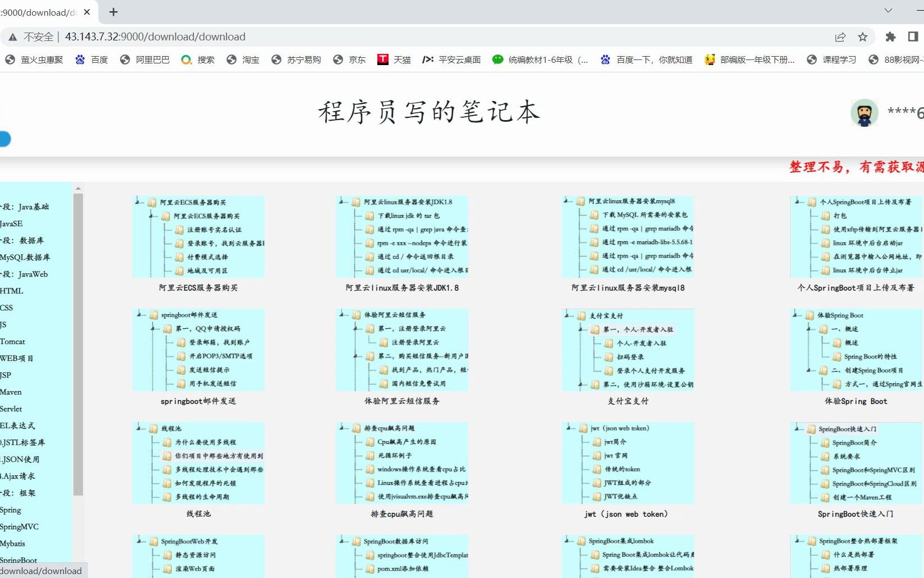Image resolution: width=924 pixels, height=578 pixels.
Task: Select Servlet in the sidebar
Action: click(x=11, y=409)
